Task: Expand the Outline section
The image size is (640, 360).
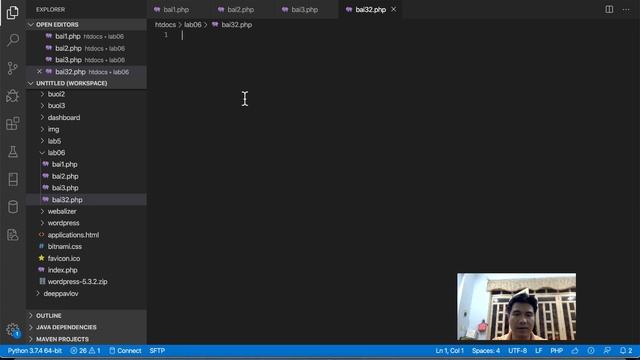Action: (87, 316)
